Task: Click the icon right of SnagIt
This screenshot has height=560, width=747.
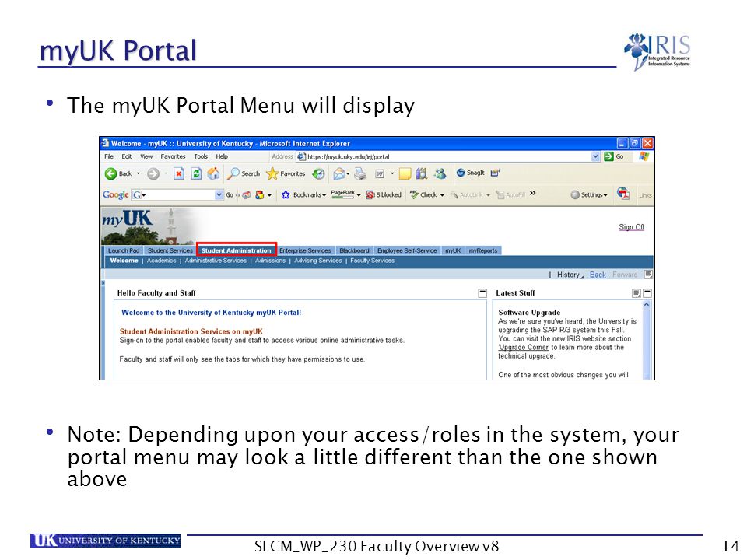Action: 495,173
